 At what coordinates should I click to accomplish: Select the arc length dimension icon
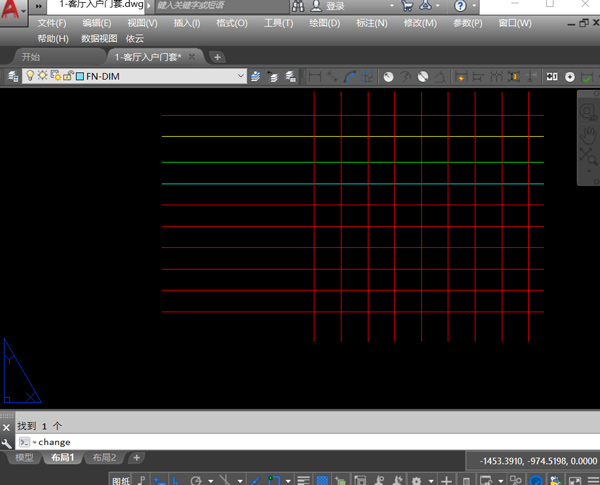pyautogui.click(x=351, y=76)
